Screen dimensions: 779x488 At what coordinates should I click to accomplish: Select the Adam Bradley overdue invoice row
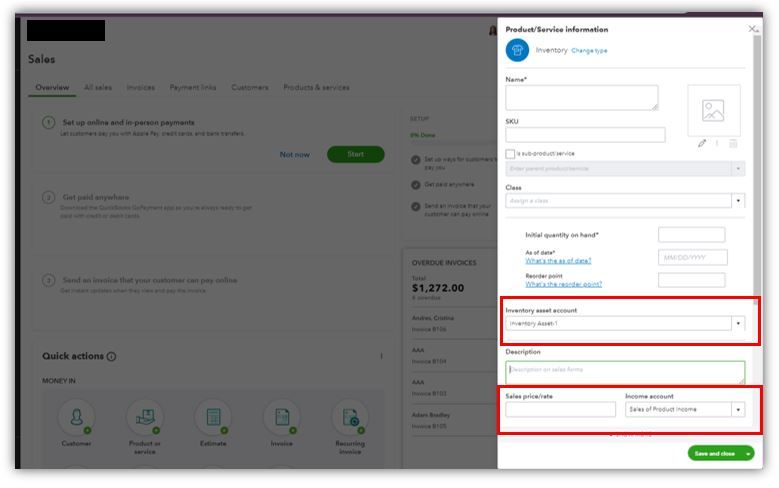(x=452, y=420)
